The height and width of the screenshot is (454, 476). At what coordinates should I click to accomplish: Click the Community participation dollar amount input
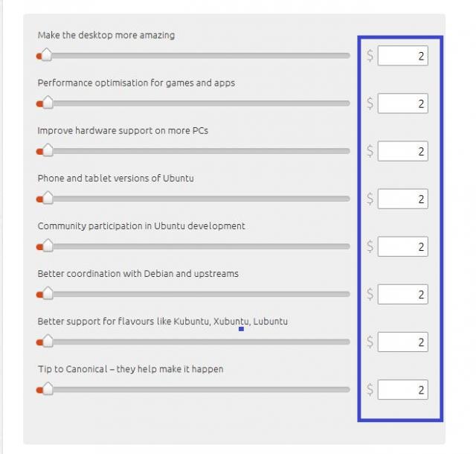click(x=402, y=246)
